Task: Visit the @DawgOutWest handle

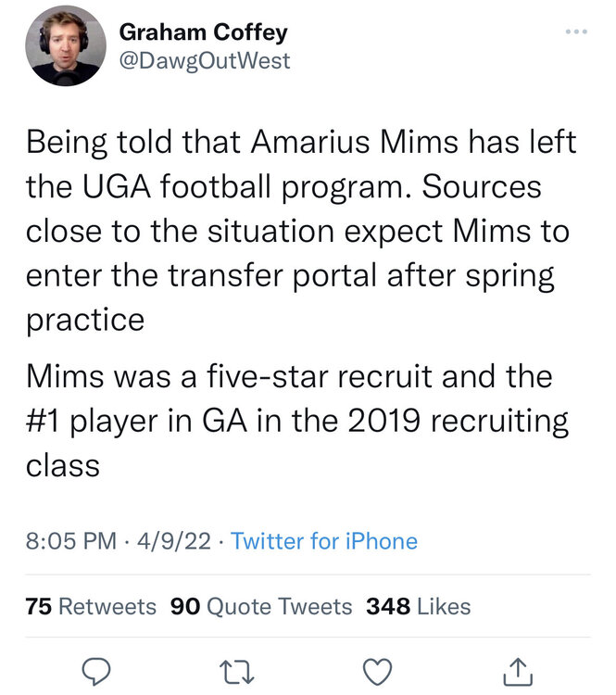Action: click(204, 61)
